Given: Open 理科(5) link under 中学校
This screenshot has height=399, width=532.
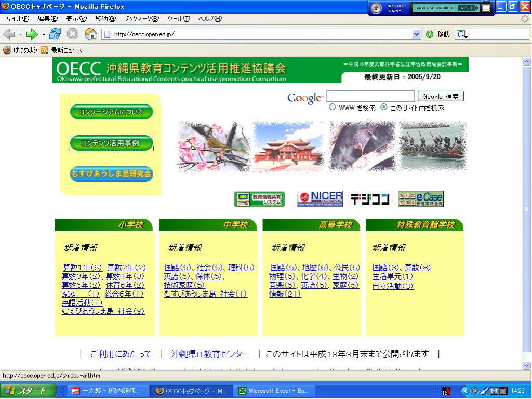Looking at the screenshot, I should [x=241, y=268].
